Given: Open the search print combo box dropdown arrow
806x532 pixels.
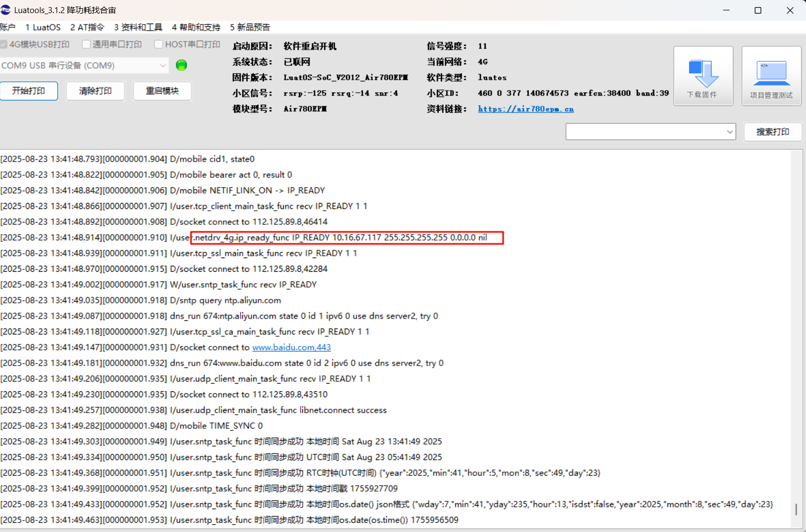Looking at the screenshot, I should click(730, 131).
